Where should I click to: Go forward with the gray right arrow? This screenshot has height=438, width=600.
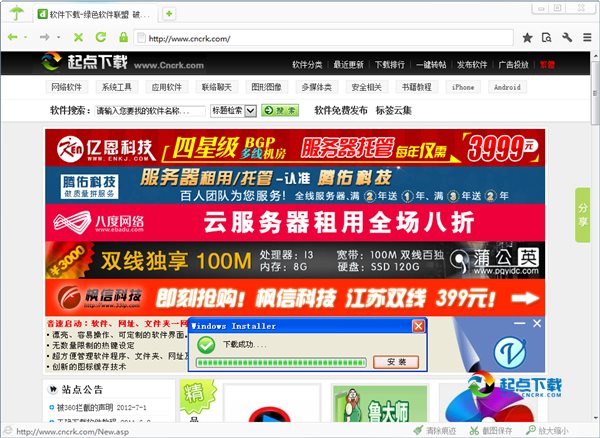coord(45,37)
